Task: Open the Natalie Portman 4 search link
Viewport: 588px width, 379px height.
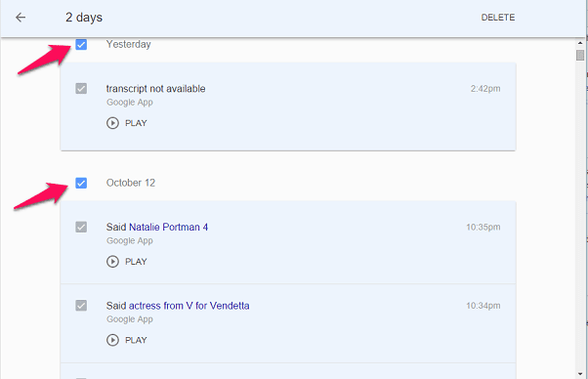Action: [x=168, y=228]
